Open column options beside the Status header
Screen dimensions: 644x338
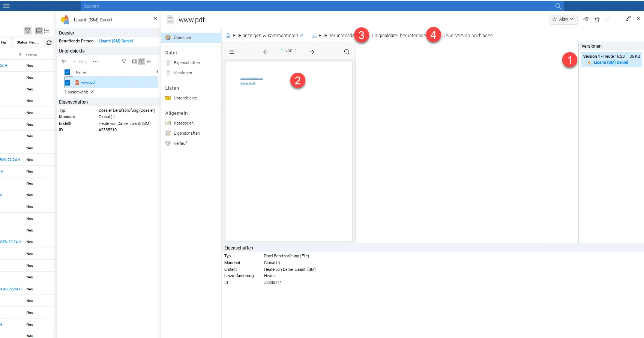pos(20,55)
